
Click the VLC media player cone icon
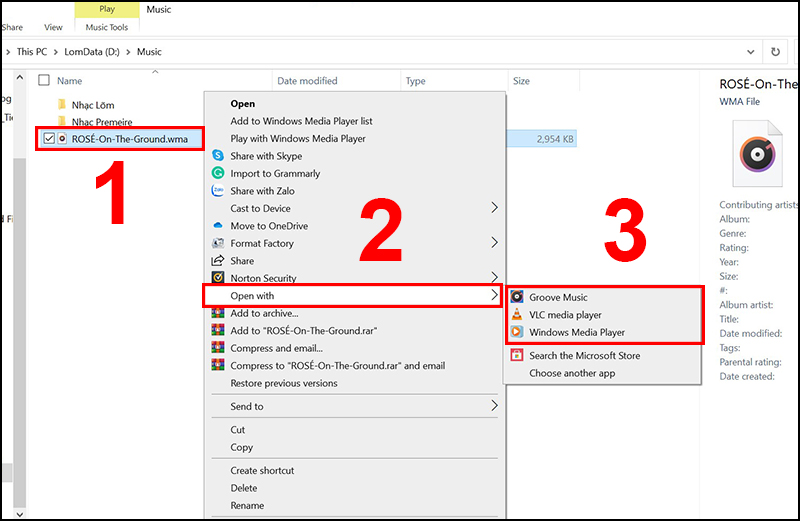pos(517,314)
